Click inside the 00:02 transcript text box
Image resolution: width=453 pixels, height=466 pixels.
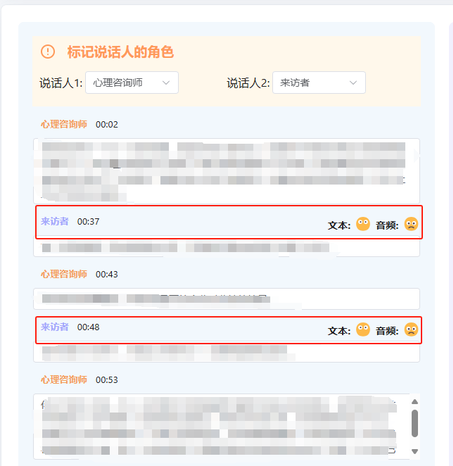pyautogui.click(x=226, y=171)
